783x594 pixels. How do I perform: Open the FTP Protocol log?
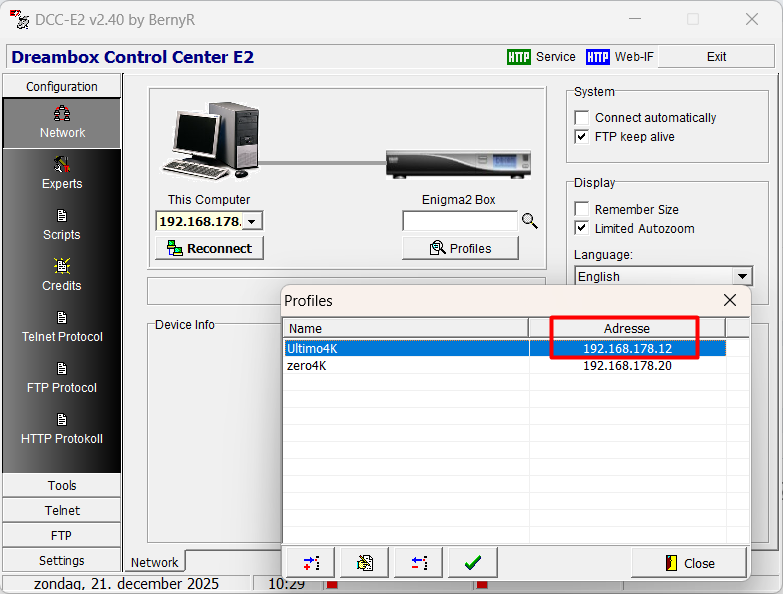coord(62,378)
